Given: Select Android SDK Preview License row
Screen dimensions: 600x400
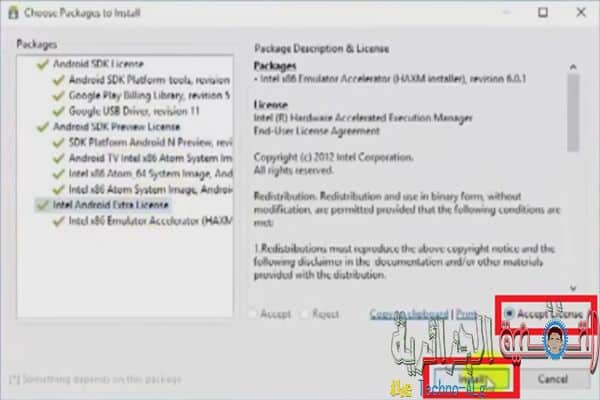Looking at the screenshot, I should (x=116, y=127).
